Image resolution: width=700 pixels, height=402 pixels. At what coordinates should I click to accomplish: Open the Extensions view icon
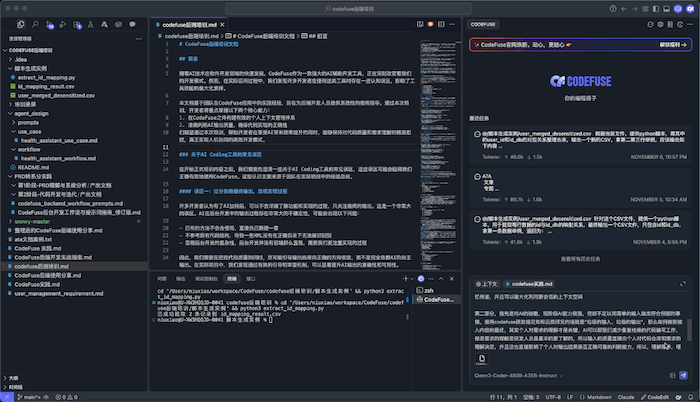pos(77,25)
